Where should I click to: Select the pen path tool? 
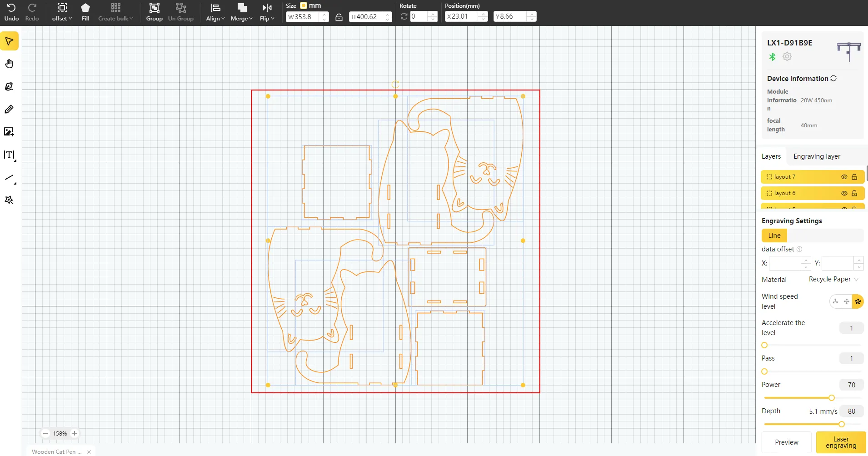pyautogui.click(x=9, y=86)
